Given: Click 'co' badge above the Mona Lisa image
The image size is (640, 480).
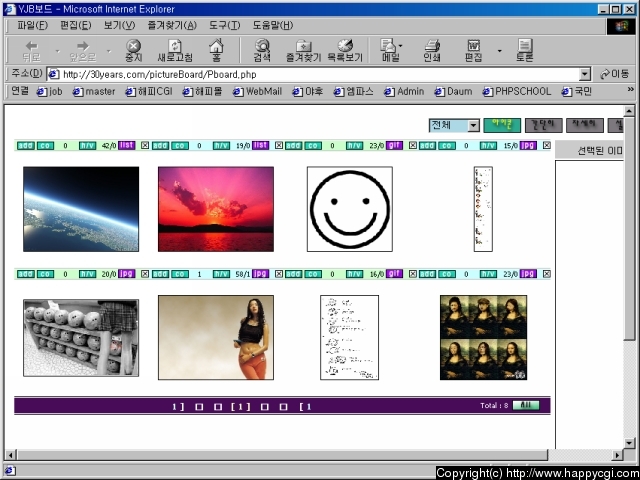Looking at the screenshot, I should pos(447,274).
